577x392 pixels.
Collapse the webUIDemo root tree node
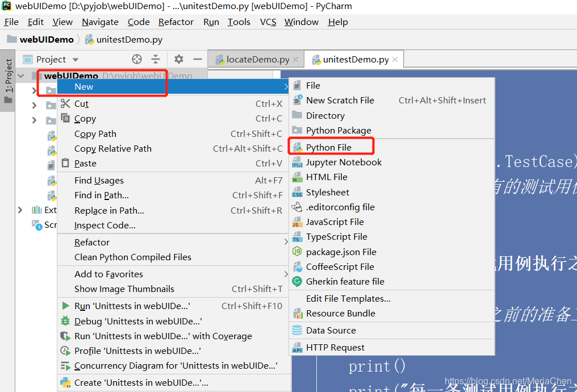pos(21,76)
